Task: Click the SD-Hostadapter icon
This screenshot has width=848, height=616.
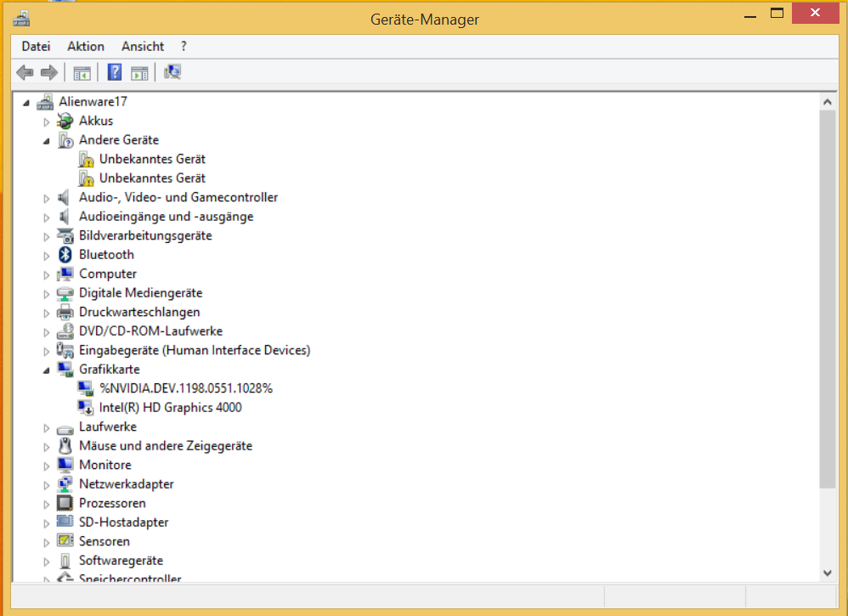Action: tap(65, 522)
